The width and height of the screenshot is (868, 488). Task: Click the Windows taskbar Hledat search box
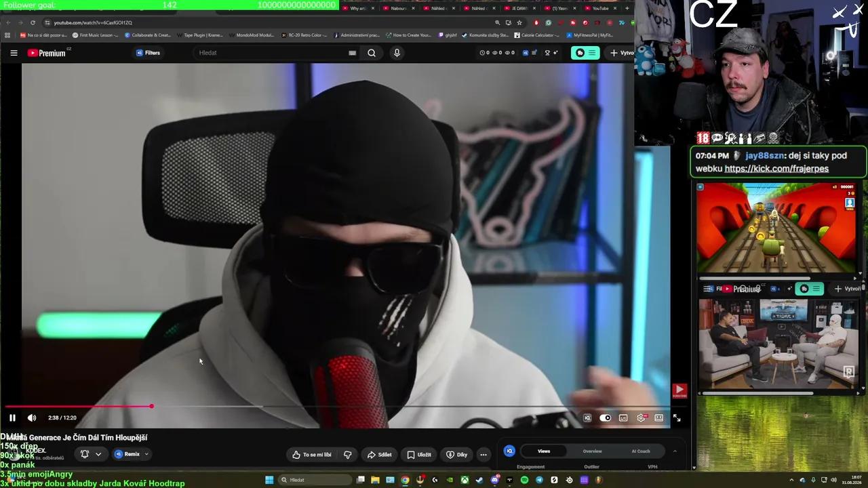315,480
